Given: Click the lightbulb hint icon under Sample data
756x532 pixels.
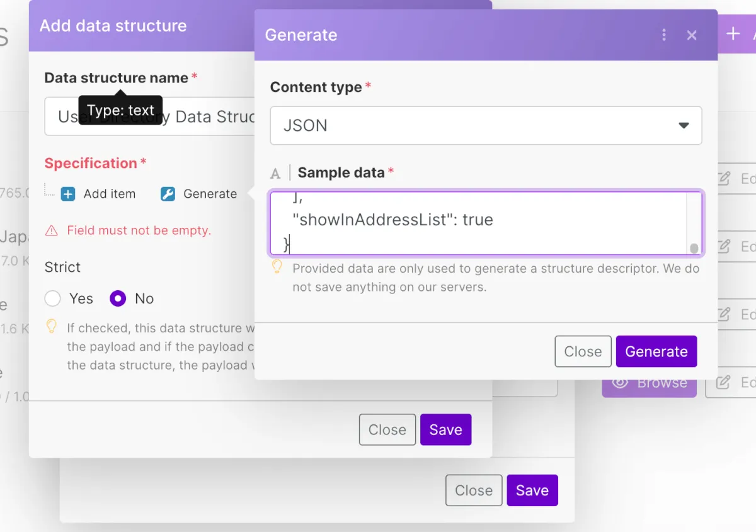Looking at the screenshot, I should (x=277, y=268).
